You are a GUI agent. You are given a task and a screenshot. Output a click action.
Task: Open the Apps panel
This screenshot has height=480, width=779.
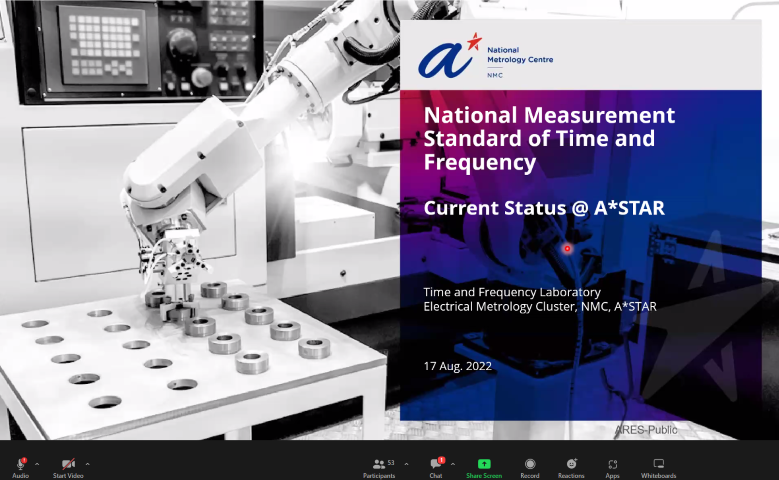612,465
